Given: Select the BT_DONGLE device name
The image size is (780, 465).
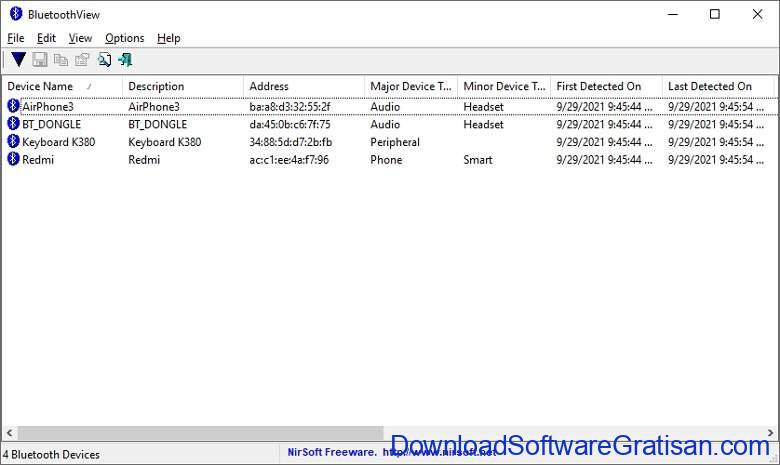Looking at the screenshot, I should pos(51,124).
